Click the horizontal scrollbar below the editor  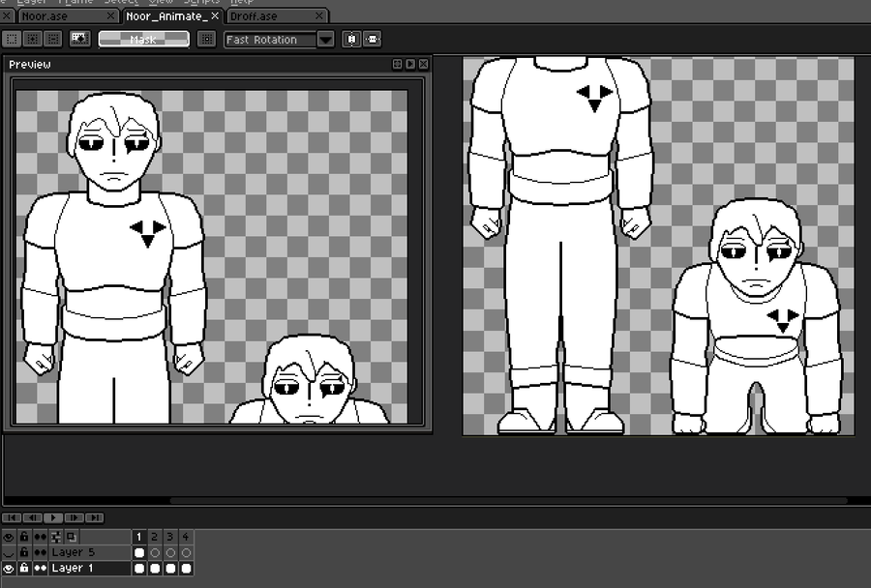point(508,500)
